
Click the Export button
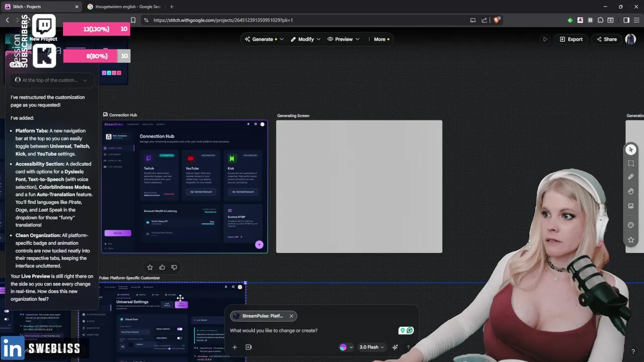571,39
